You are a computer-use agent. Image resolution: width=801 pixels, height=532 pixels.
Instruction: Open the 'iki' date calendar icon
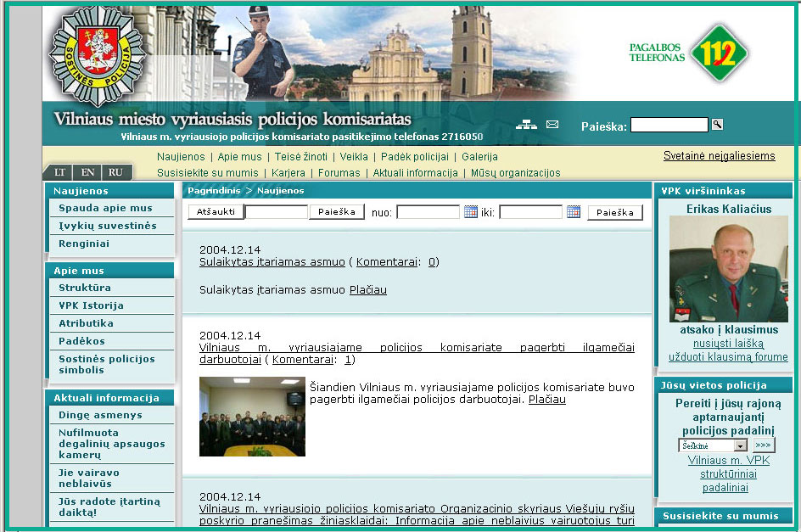574,212
